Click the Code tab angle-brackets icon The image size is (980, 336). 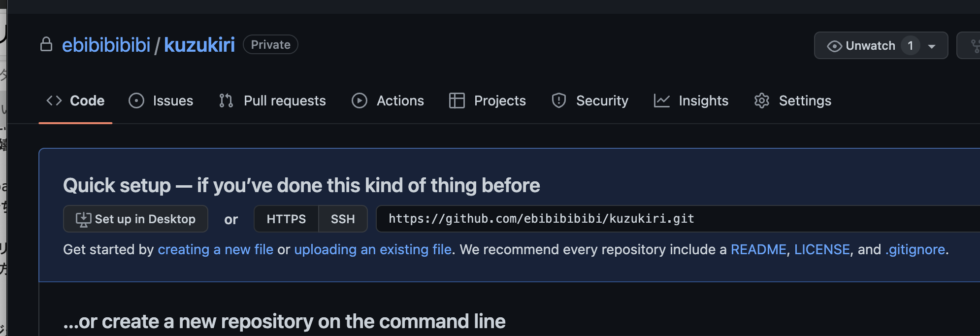[x=54, y=101]
